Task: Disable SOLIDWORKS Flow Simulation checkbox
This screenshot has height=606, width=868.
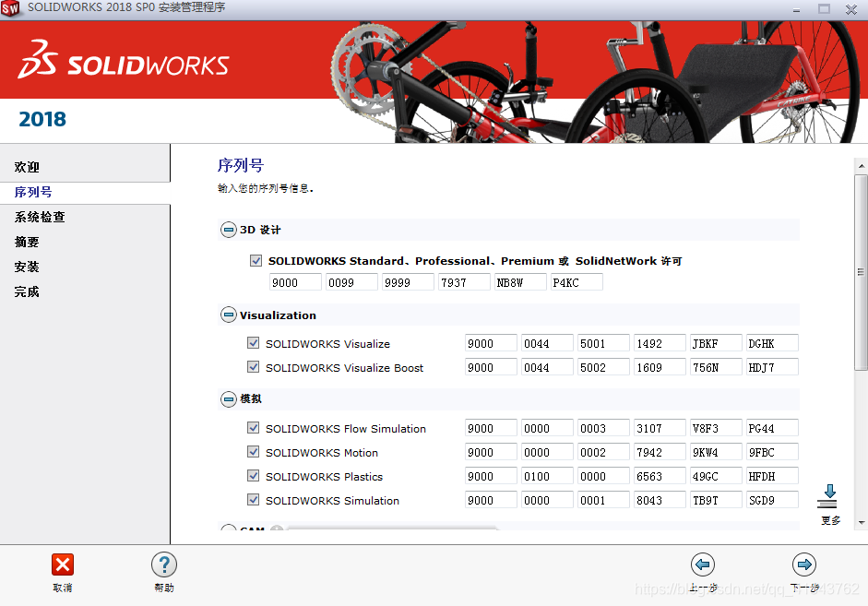Action: (x=253, y=428)
